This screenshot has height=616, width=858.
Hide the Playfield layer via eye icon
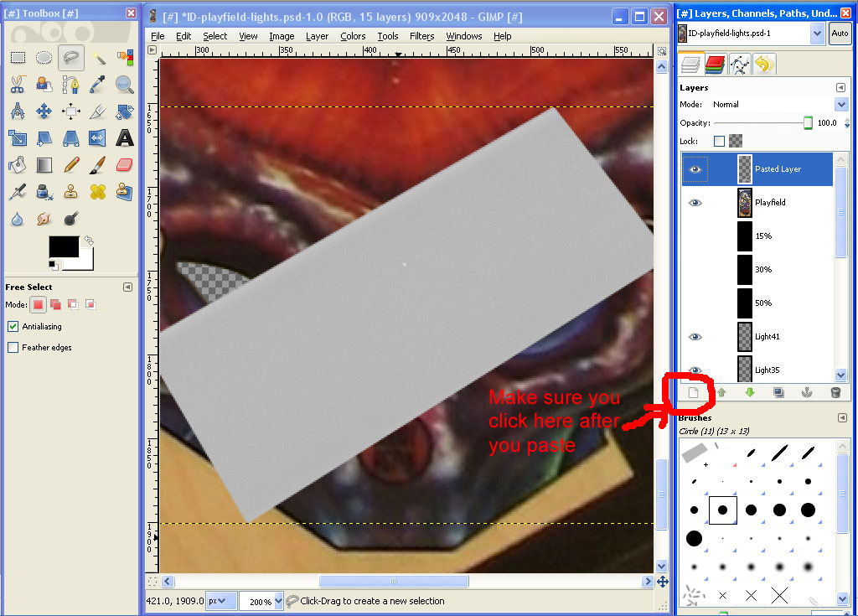pyautogui.click(x=695, y=203)
